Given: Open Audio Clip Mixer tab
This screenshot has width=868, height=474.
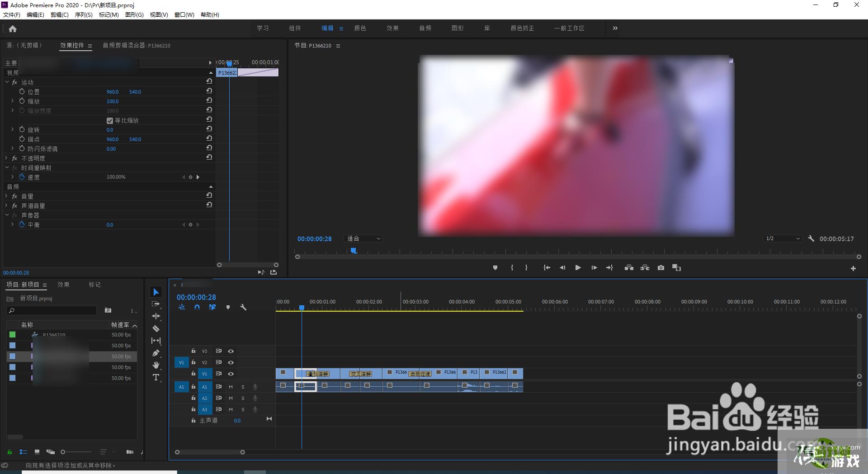Looking at the screenshot, I should (x=137, y=46).
